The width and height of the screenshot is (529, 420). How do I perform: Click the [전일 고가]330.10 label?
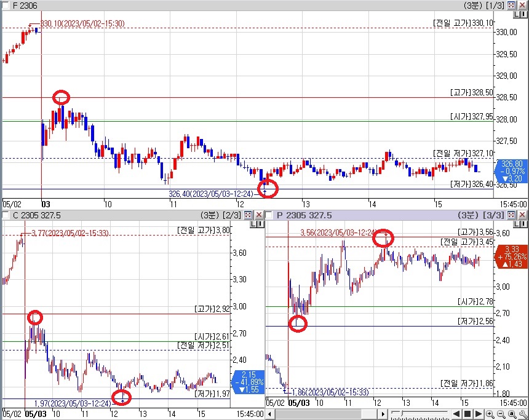463,23
